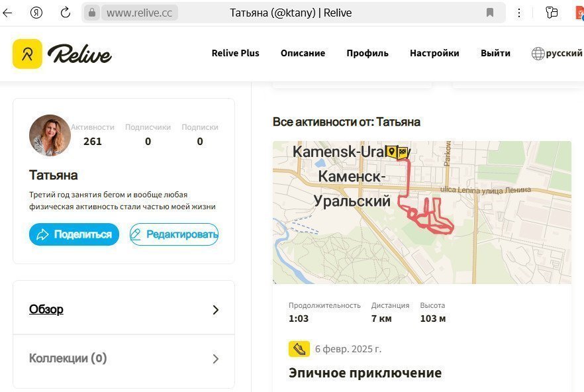Screen dimensions: 584x392
Task: Expand Коллекции with its chevron arrow
Action: click(x=215, y=359)
